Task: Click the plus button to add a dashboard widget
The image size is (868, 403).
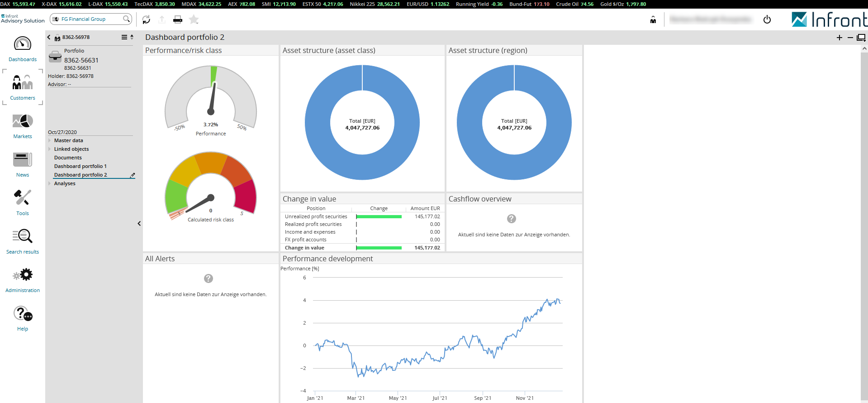Action: click(840, 38)
